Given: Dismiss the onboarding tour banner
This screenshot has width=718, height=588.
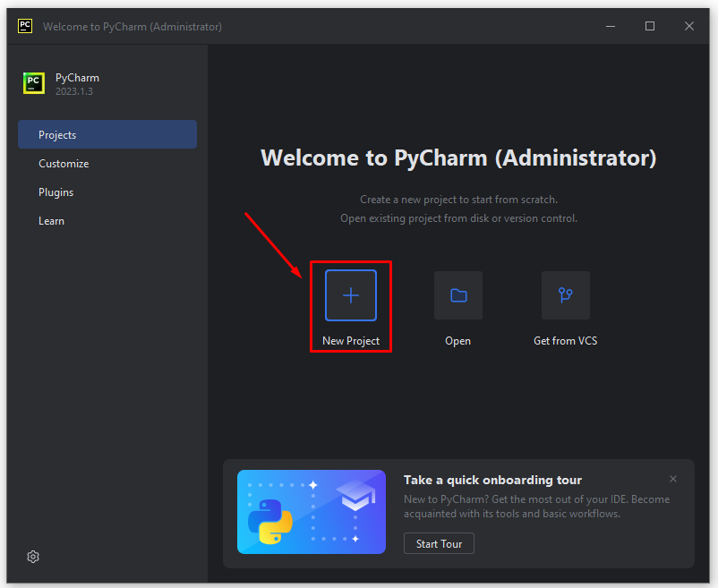Looking at the screenshot, I should (672, 479).
